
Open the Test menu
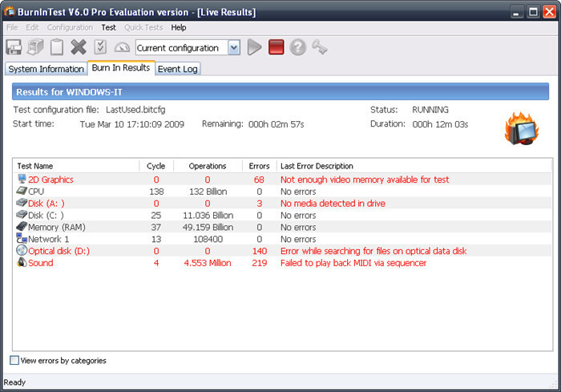pos(108,27)
